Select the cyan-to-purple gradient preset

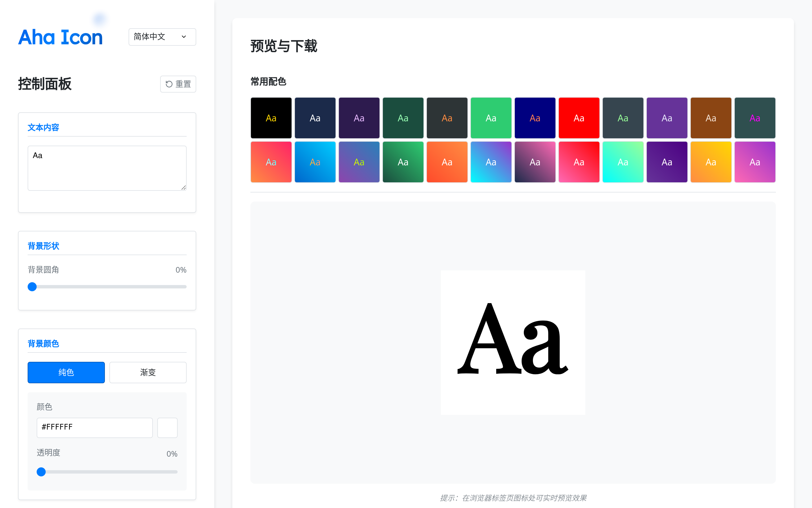click(x=491, y=162)
